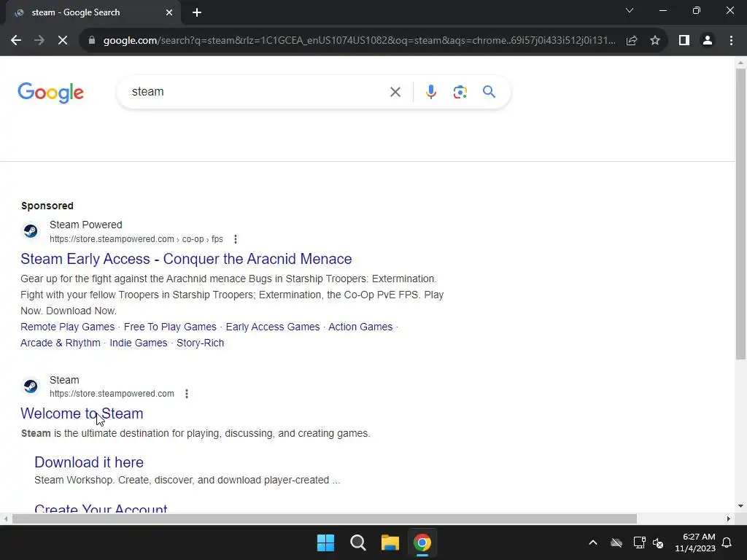Open Steam result more options menu

[187, 394]
